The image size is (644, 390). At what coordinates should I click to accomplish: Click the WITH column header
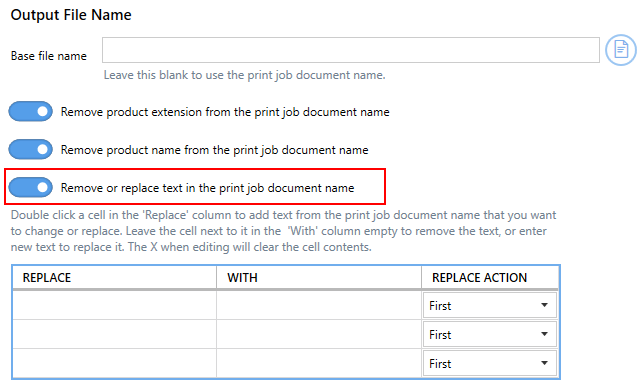tap(319, 278)
